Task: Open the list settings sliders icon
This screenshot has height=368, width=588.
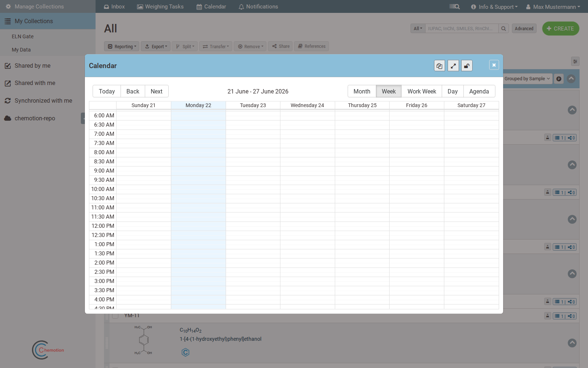Action: point(575,61)
